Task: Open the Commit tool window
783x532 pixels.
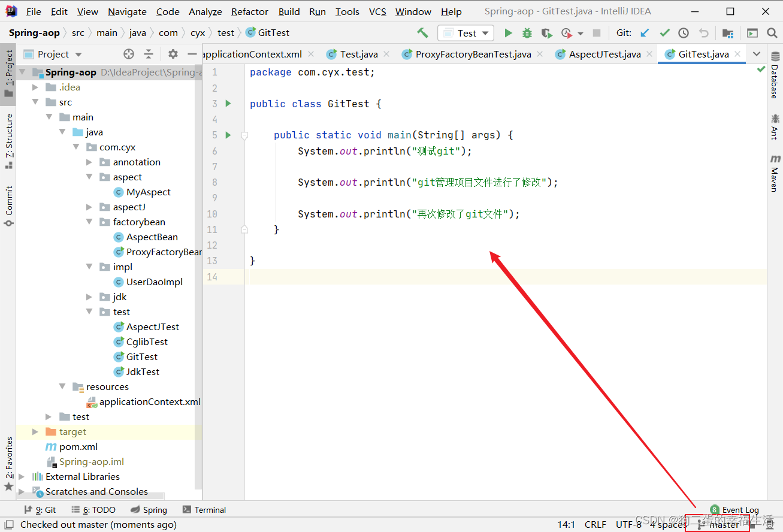Action: click(8, 206)
